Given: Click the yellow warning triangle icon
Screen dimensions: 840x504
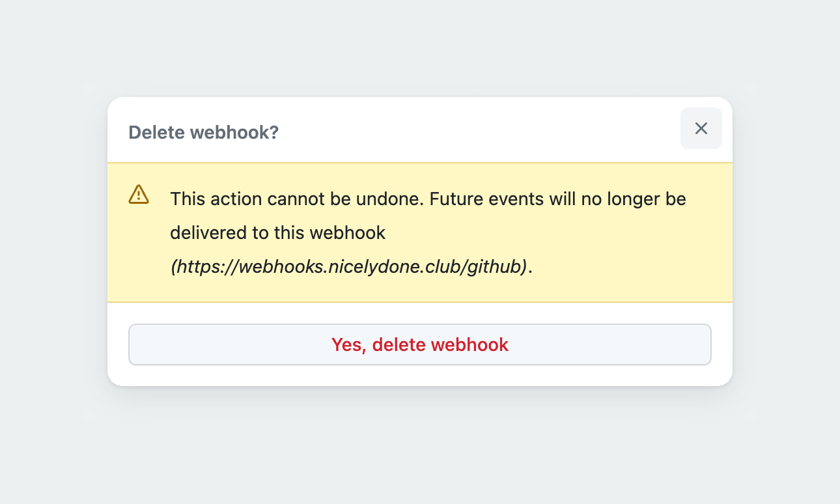Looking at the screenshot, I should (139, 194).
